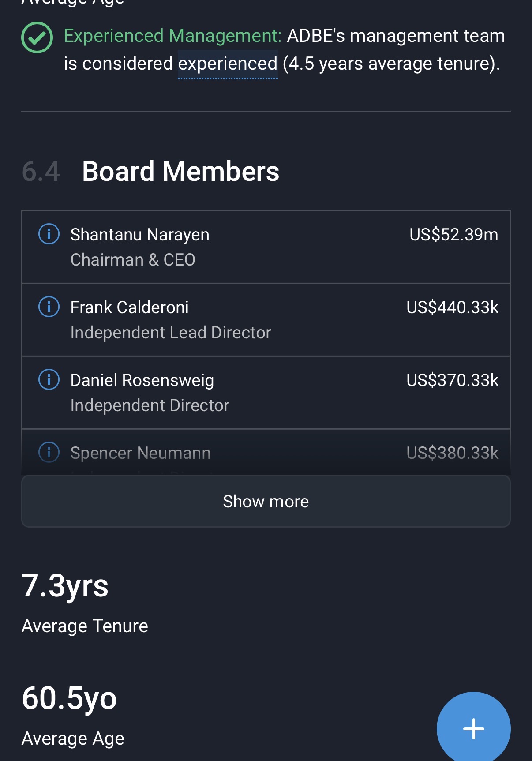
Task: Tap Spencer Neumann's name
Action: click(140, 453)
